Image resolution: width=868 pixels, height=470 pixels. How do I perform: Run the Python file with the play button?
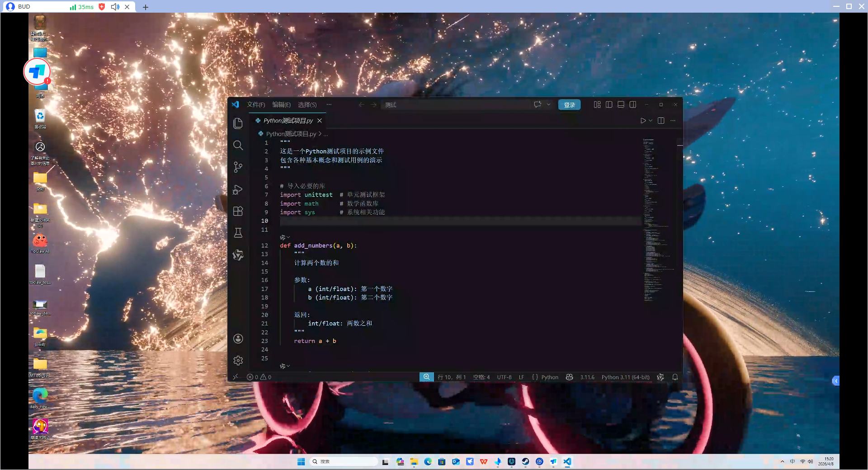pos(643,121)
